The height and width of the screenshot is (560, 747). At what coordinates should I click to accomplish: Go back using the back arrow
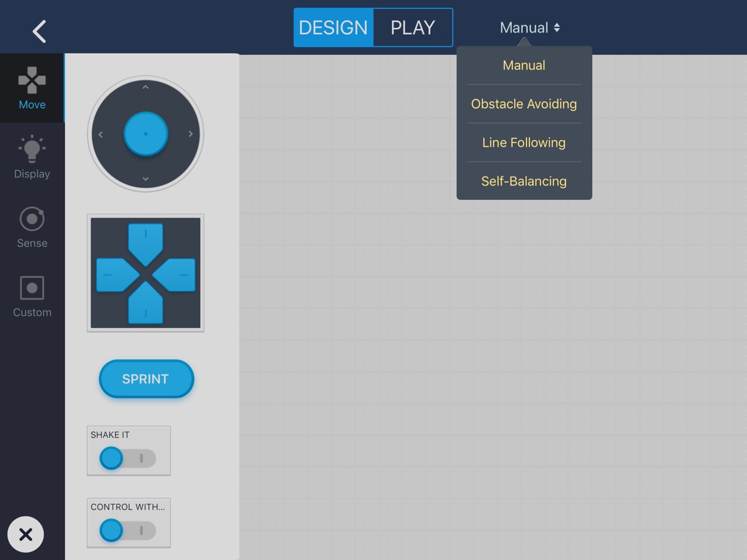pos(39,32)
